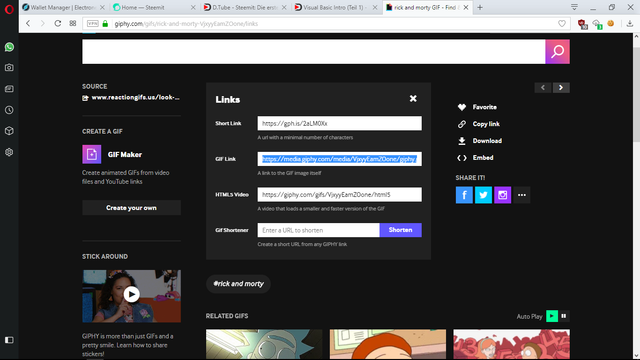Click the snapshot camera icon in sidebar

9,68
